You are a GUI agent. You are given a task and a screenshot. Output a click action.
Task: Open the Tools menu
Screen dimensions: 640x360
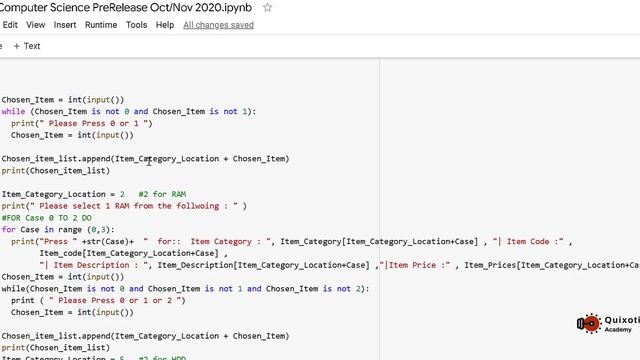coord(136,25)
